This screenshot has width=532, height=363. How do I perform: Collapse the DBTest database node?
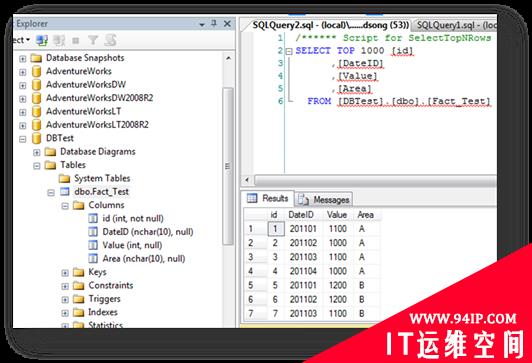tap(23, 139)
